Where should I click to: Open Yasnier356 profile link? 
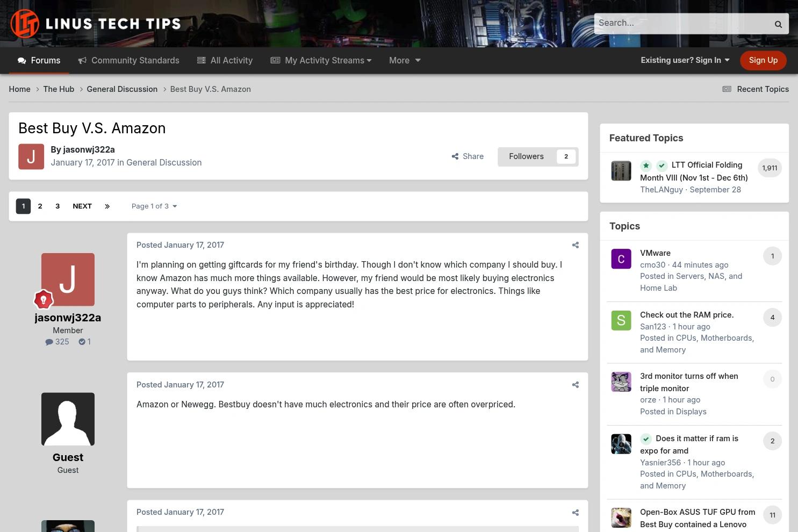[x=660, y=463]
